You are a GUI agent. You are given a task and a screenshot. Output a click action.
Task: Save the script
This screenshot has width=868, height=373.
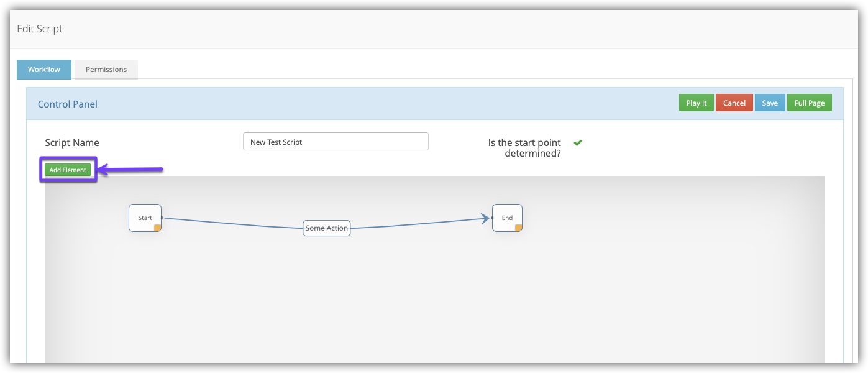click(769, 103)
